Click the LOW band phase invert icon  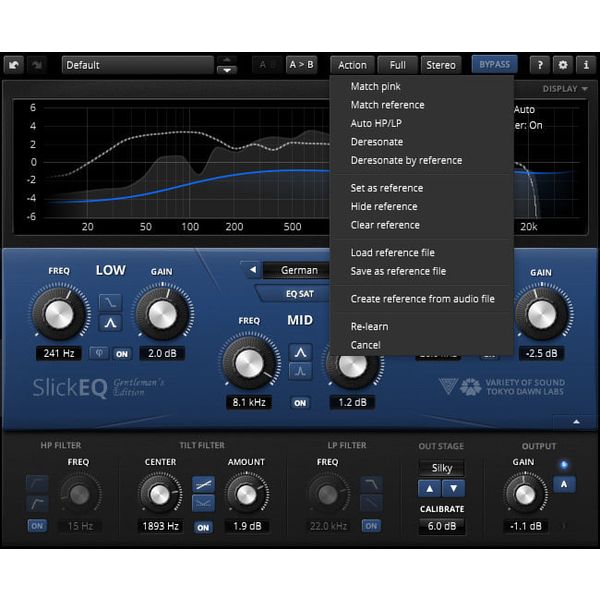99,353
